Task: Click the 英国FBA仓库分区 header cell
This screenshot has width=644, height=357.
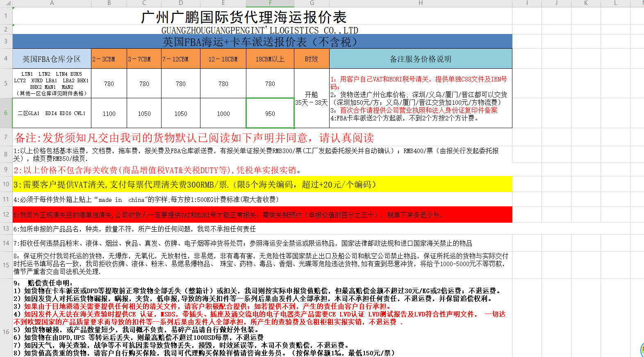Action: (52, 59)
